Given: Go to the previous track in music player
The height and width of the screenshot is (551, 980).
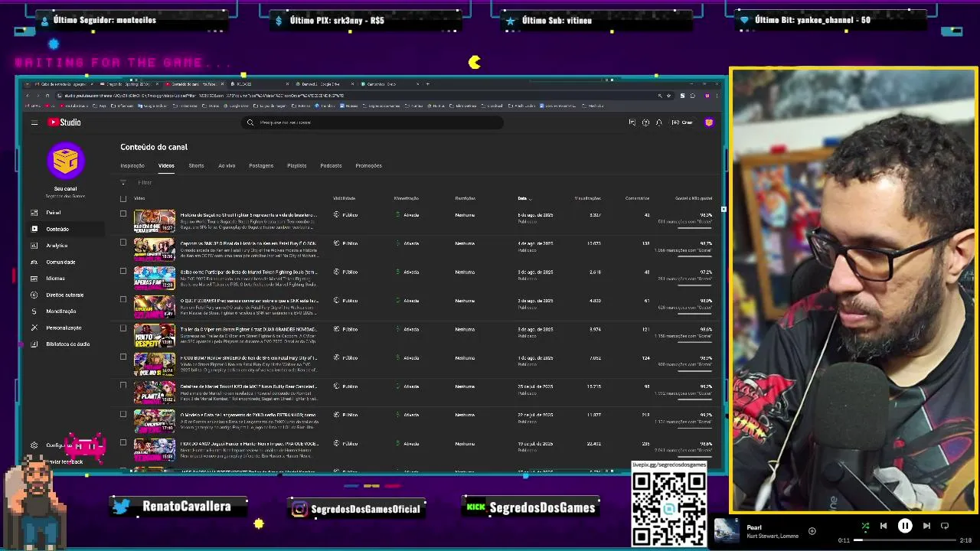Looking at the screenshot, I should coord(884,526).
